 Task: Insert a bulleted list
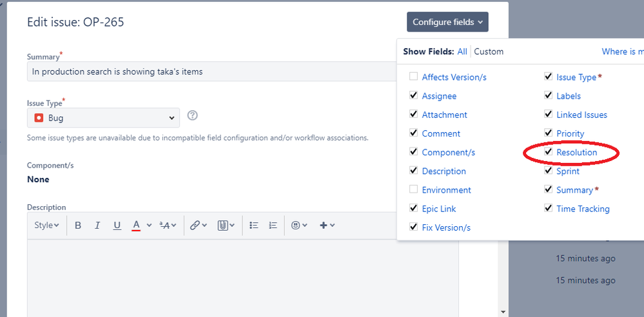254,225
